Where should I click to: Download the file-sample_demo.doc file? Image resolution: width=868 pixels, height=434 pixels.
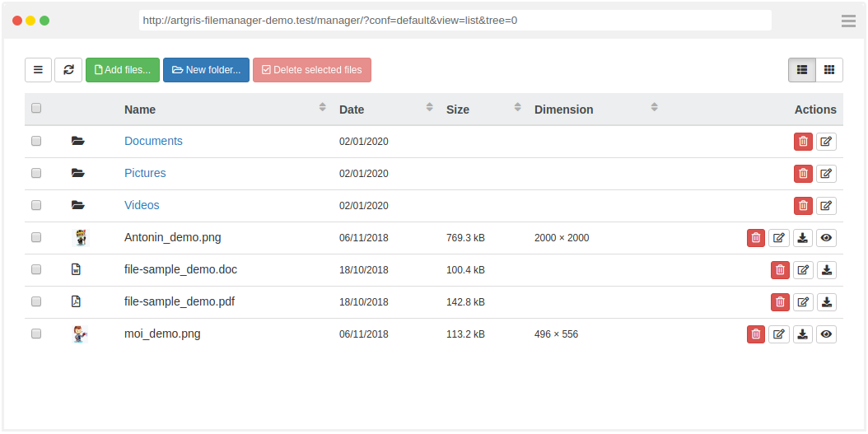[x=826, y=270]
